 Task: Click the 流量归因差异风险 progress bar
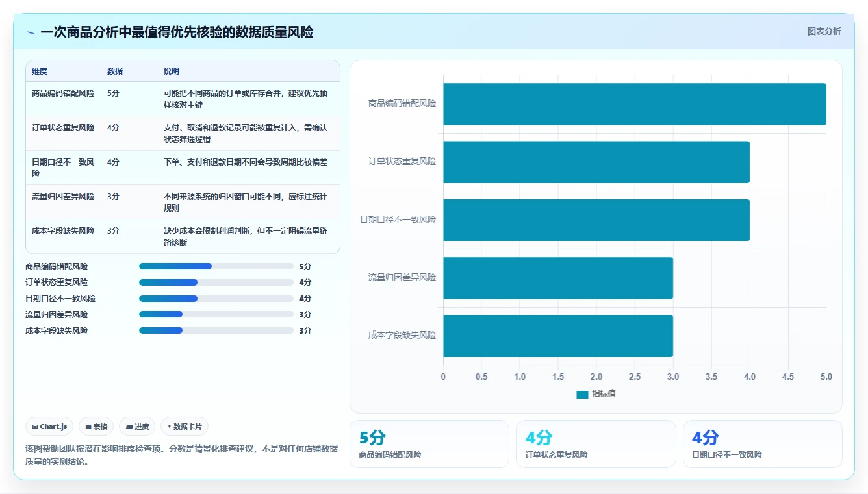click(216, 314)
